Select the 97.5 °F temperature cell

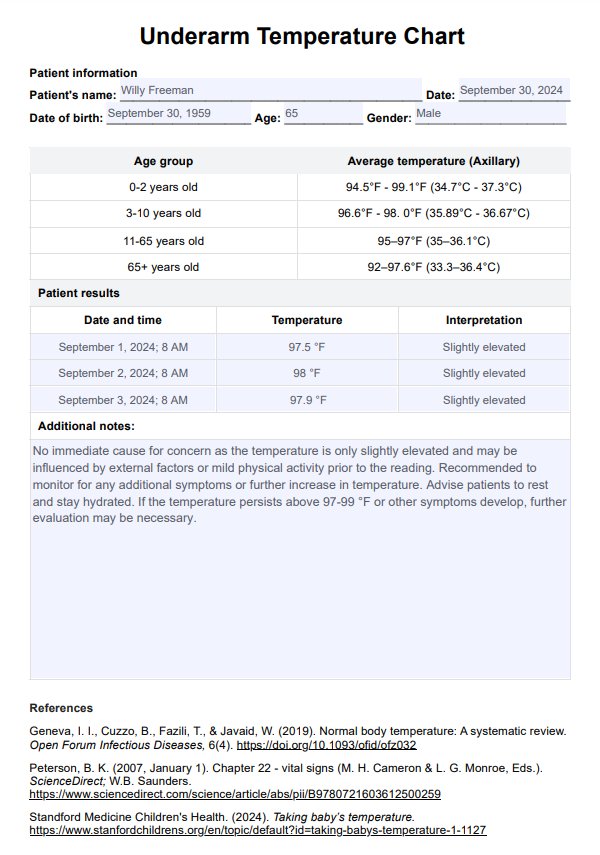coord(307,347)
